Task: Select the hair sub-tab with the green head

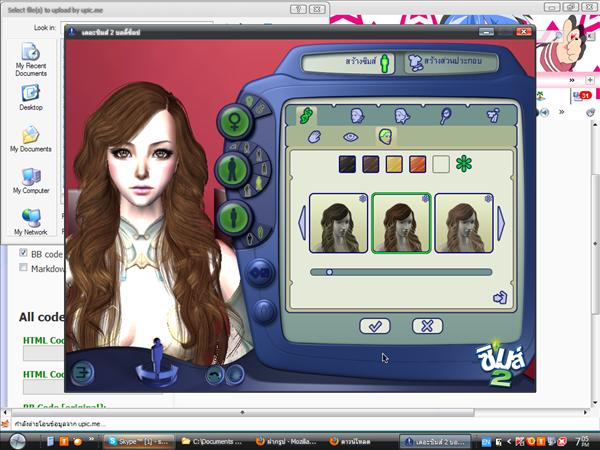Action: click(x=385, y=136)
